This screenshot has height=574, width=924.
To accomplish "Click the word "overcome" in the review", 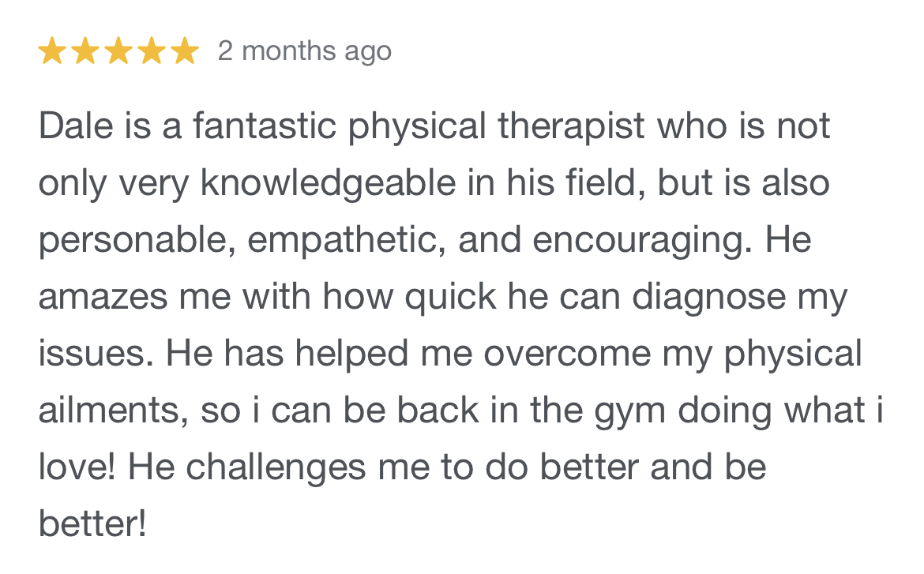I will point(569,355).
